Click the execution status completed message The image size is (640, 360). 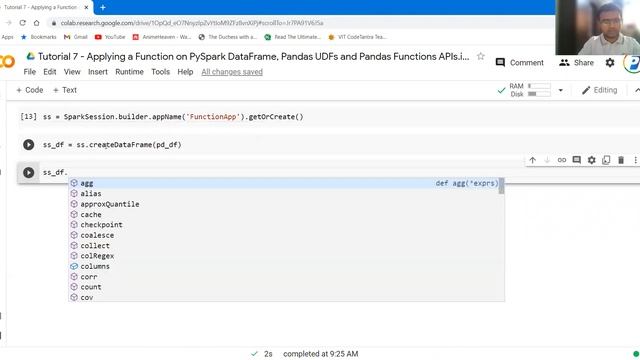point(320,354)
